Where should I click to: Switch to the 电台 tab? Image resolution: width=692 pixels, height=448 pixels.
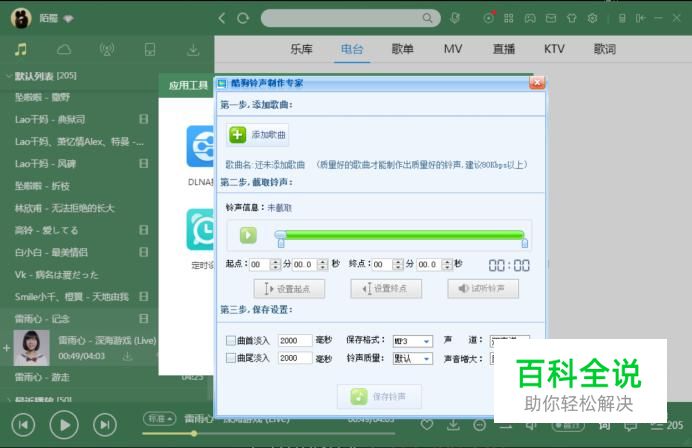[352, 49]
